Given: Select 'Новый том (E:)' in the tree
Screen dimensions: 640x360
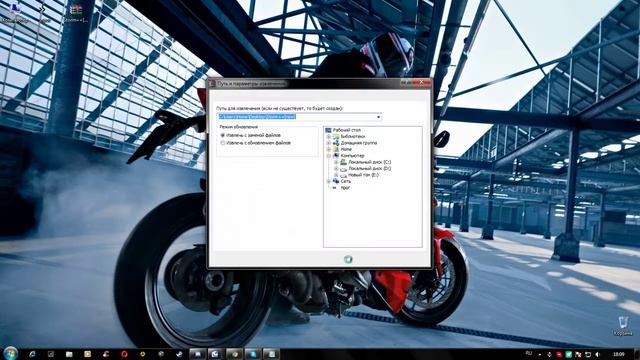Looking at the screenshot, I should tap(363, 175).
